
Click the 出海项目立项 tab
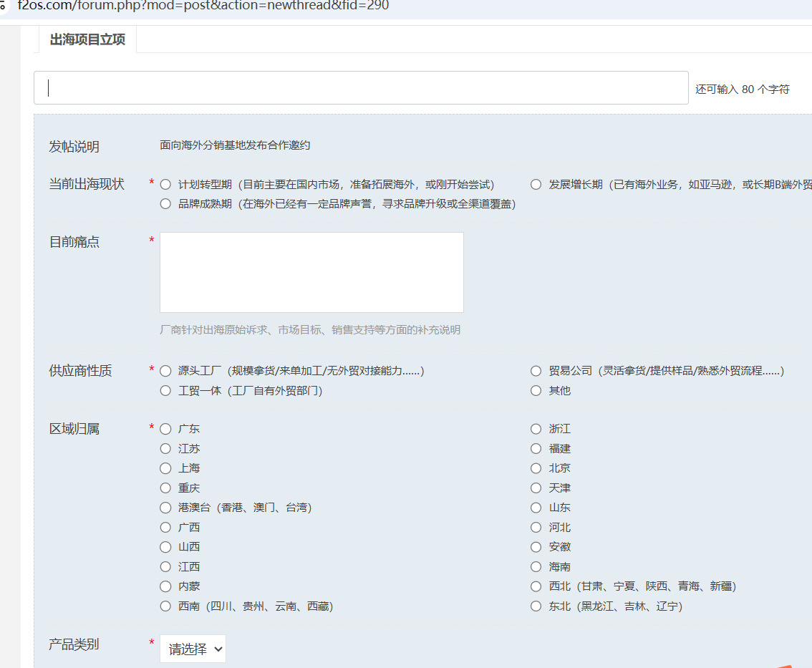click(87, 40)
